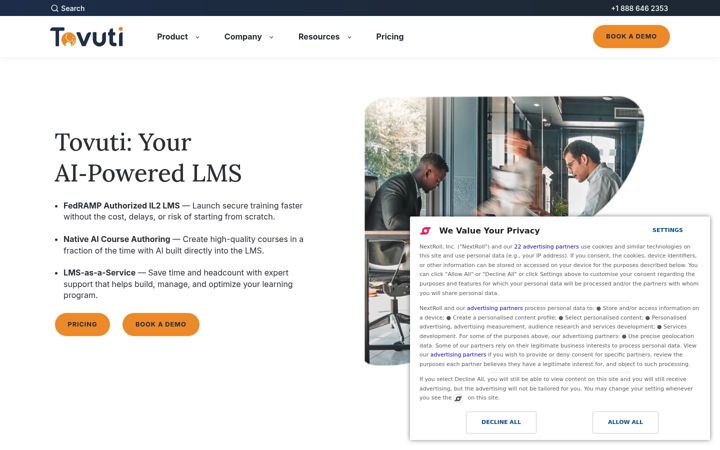Image resolution: width=720 pixels, height=450 pixels.
Task: Click the NextRoll logo in privacy dialog
Action: [x=426, y=231]
